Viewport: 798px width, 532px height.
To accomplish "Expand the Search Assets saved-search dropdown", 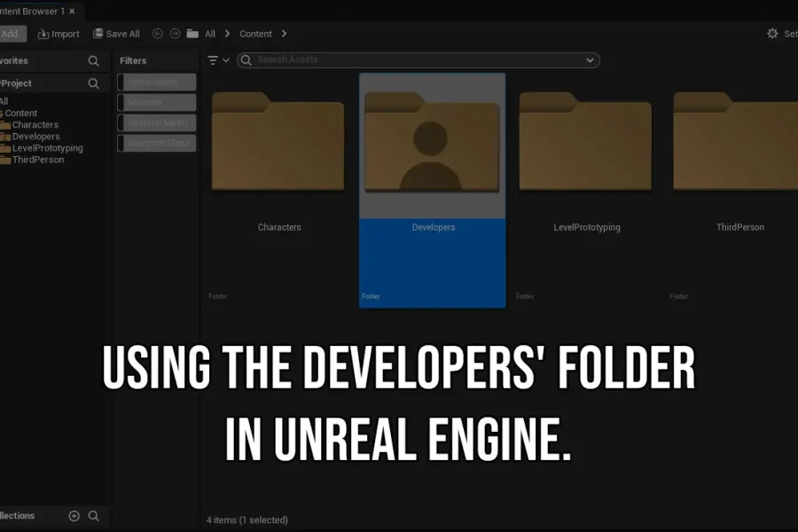I will [591, 60].
